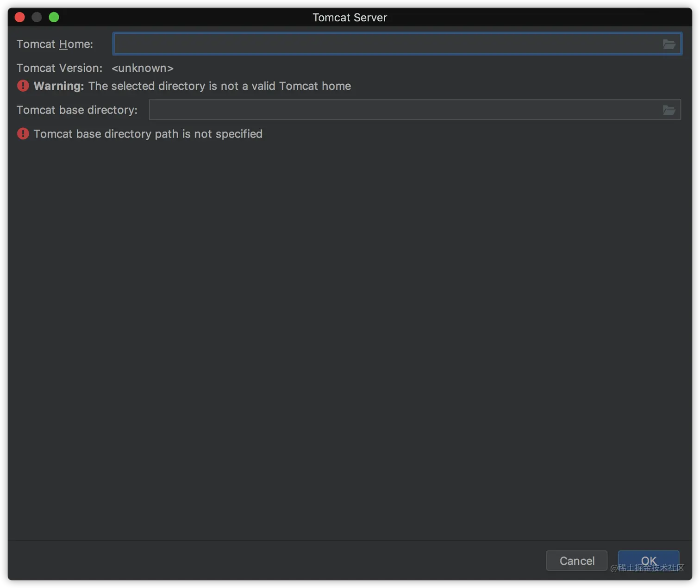The width and height of the screenshot is (700, 588).
Task: Click the 'Tomcat Version:' label
Action: pos(59,68)
